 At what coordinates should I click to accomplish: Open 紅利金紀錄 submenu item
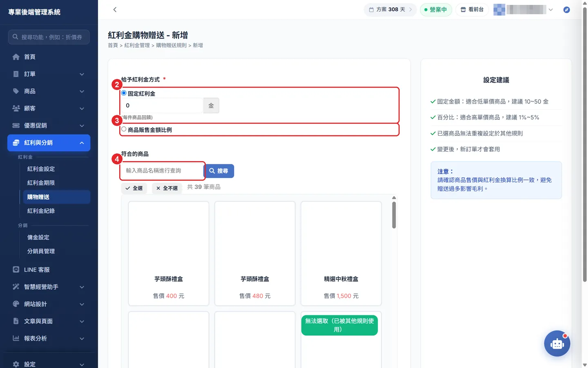41,211
